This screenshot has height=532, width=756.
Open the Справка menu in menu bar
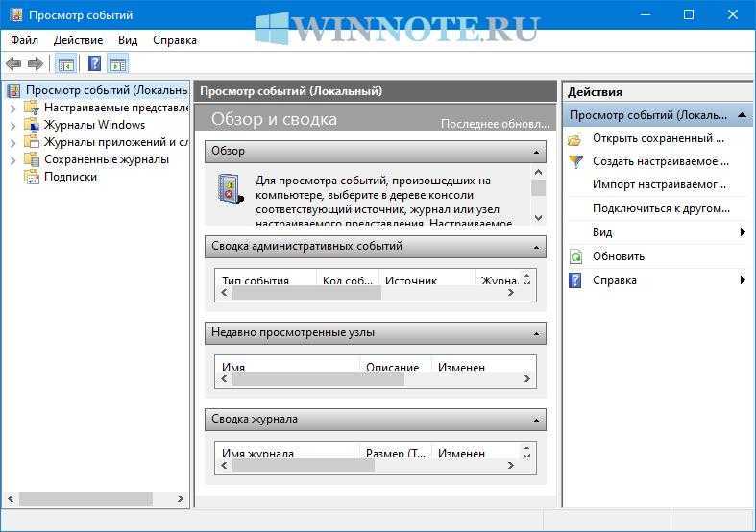tap(175, 40)
